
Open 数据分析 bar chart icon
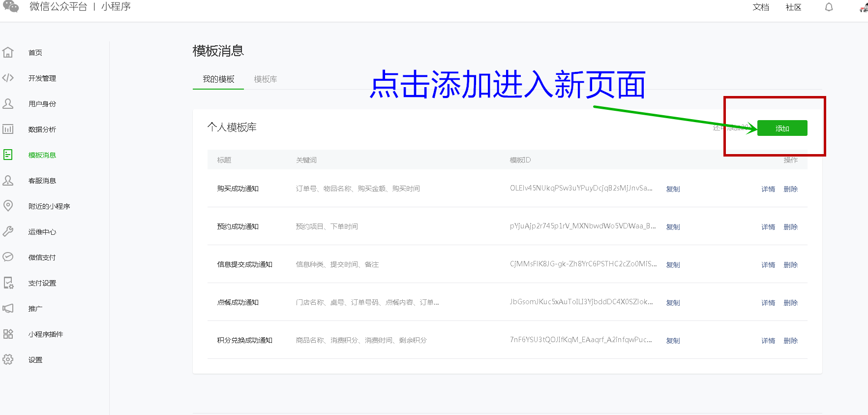click(8, 129)
